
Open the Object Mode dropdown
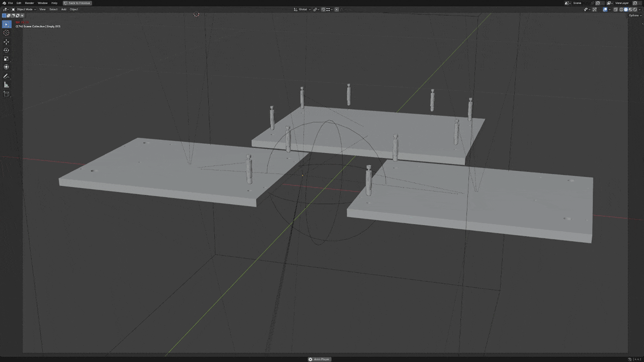click(24, 10)
